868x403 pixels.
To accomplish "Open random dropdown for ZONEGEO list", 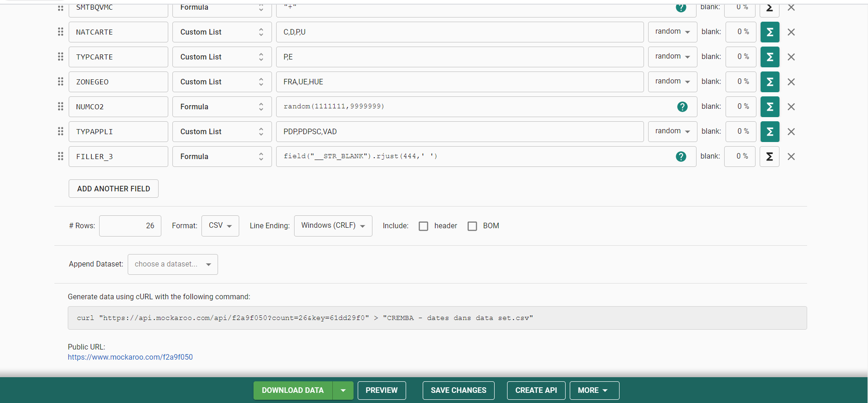I will click(x=672, y=82).
